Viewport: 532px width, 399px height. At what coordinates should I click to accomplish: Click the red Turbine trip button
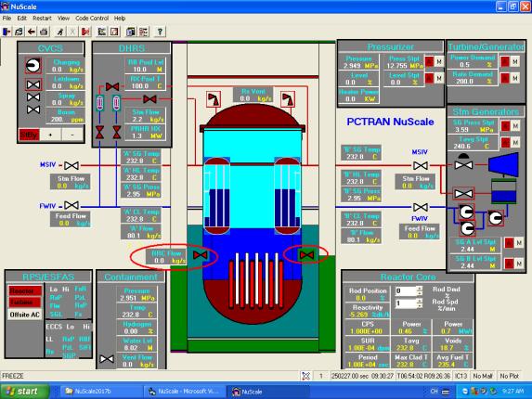tap(24, 302)
